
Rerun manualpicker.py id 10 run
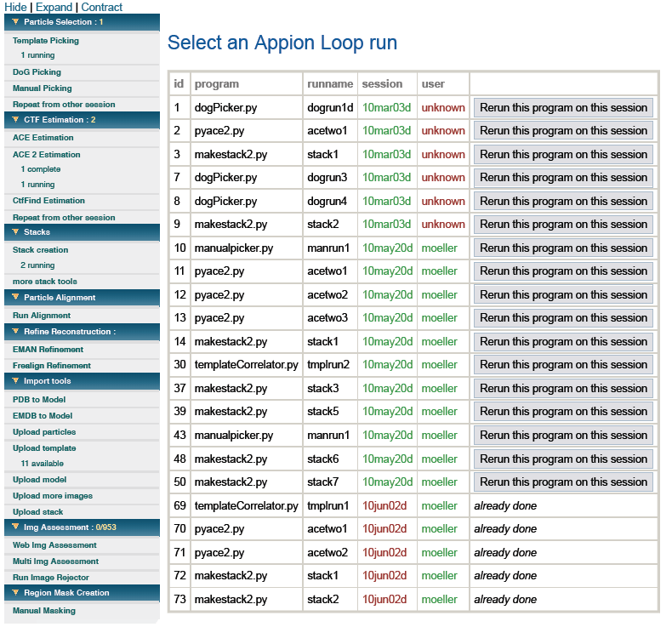pyautogui.click(x=563, y=248)
